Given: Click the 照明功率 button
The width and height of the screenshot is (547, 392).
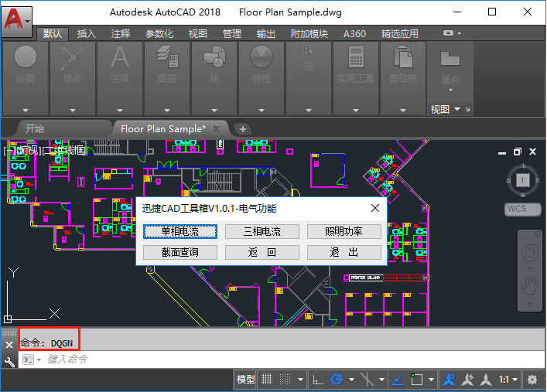Looking at the screenshot, I should [344, 232].
